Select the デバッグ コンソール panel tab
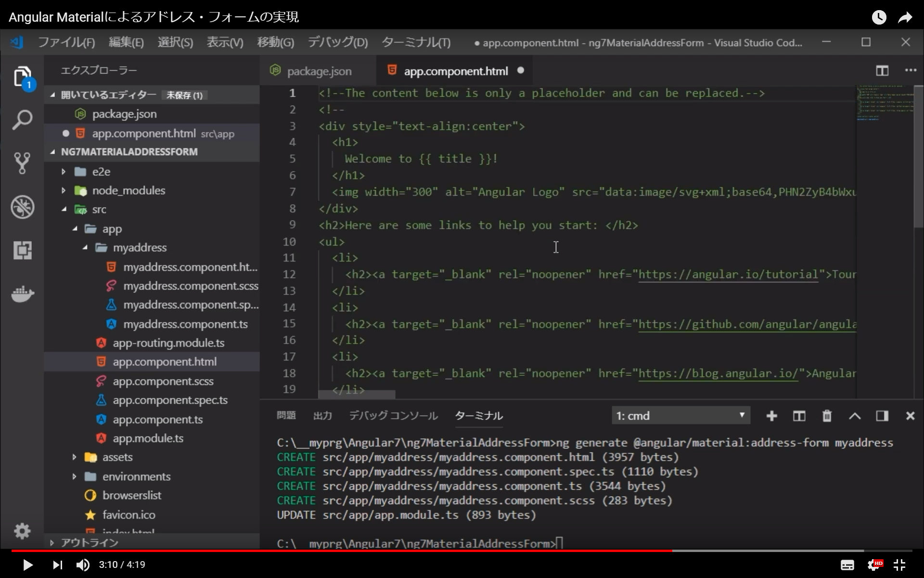 coord(393,415)
